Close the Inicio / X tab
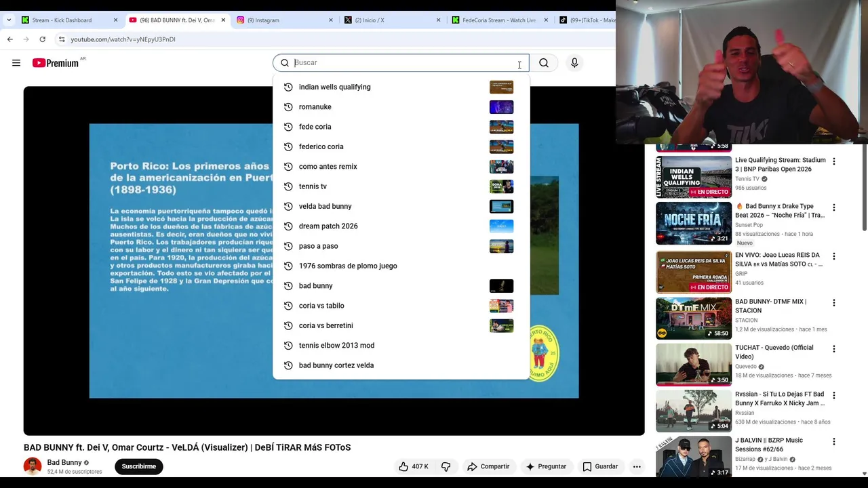The height and width of the screenshot is (488, 868). [439, 20]
